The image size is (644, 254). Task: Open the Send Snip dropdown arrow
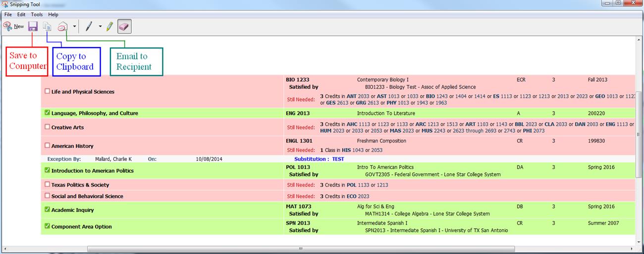tap(74, 26)
